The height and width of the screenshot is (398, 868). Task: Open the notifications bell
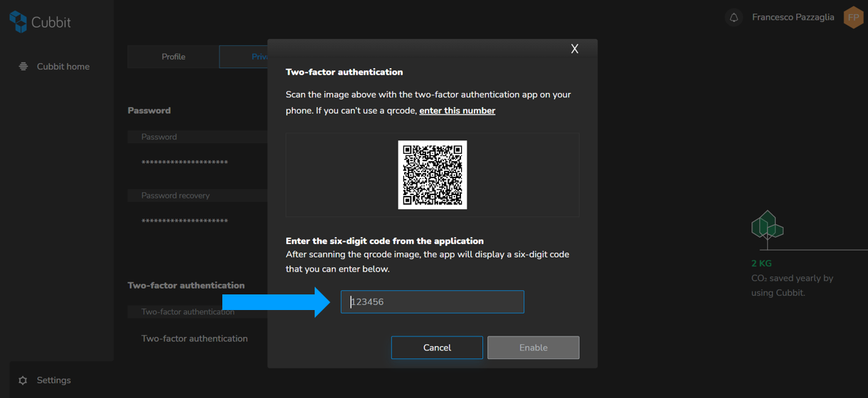734,17
